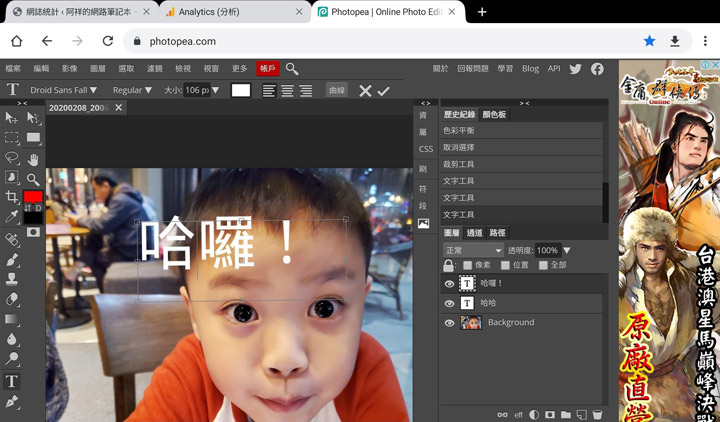
Task: Open the 檔案 menu
Action: coord(13,68)
